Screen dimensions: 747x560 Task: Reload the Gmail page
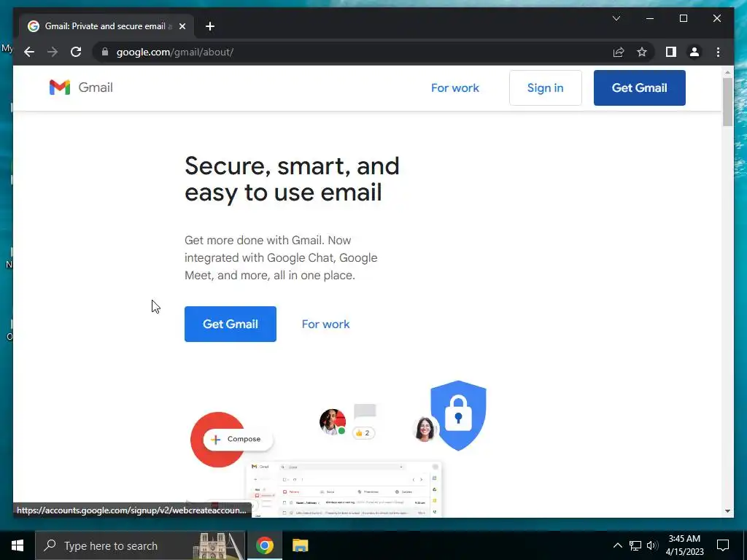[76, 52]
